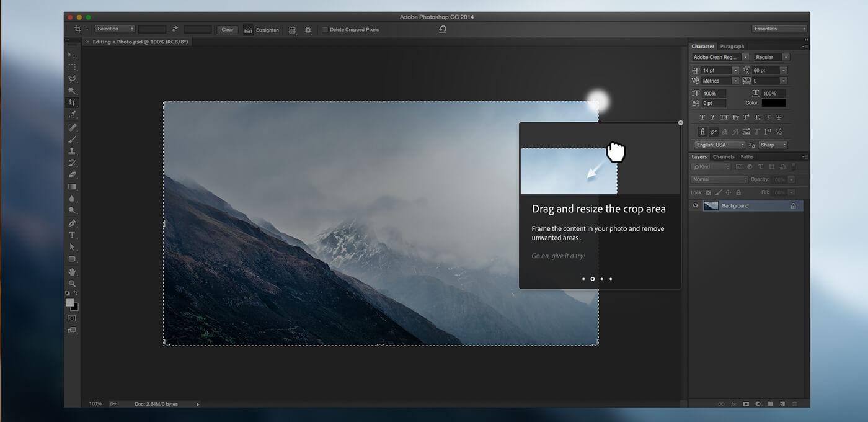Open the font family dropdown

(x=719, y=56)
